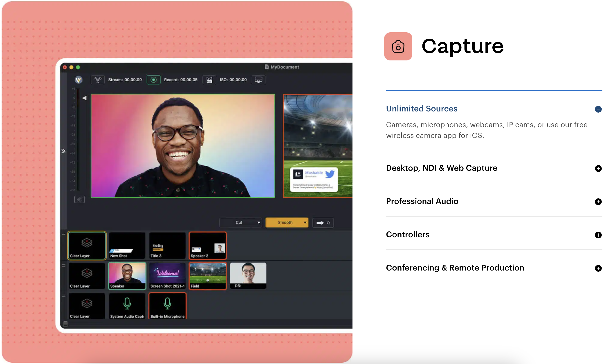Mute audio with the speaker icon
Viewport: 615px width, 364px height.
pyautogui.click(x=79, y=200)
